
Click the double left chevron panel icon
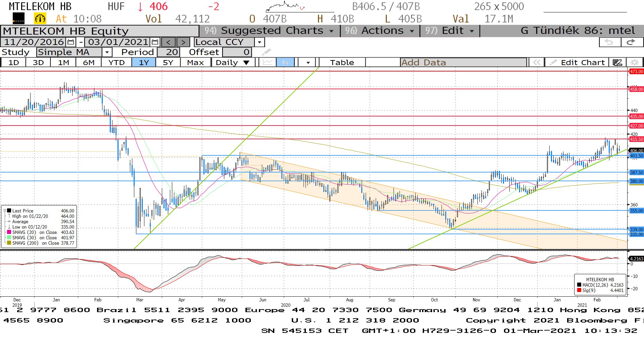pyautogui.click(x=537, y=62)
